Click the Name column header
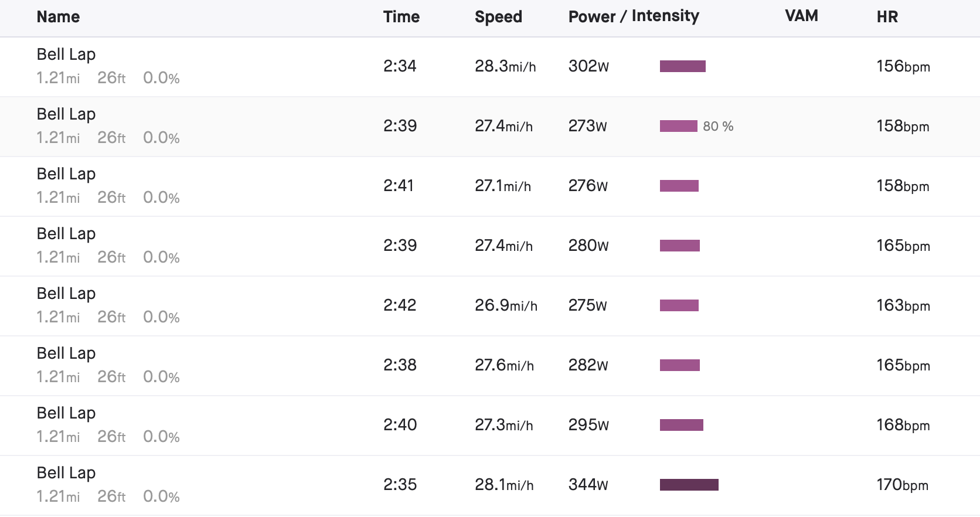The height and width of the screenshot is (517, 980). (58, 17)
